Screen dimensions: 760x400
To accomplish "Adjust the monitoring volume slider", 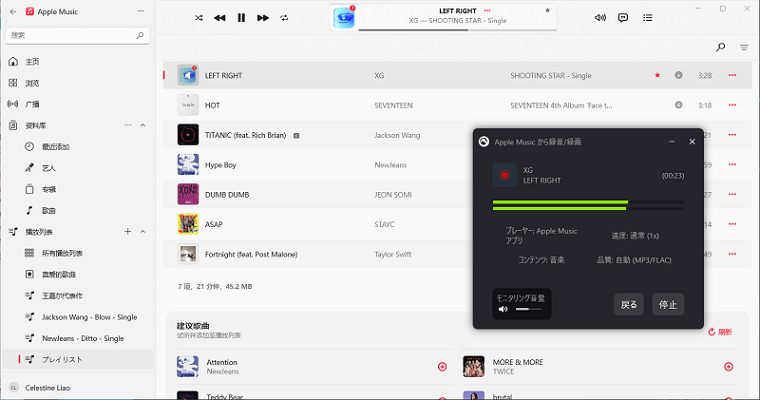I will pos(528,309).
